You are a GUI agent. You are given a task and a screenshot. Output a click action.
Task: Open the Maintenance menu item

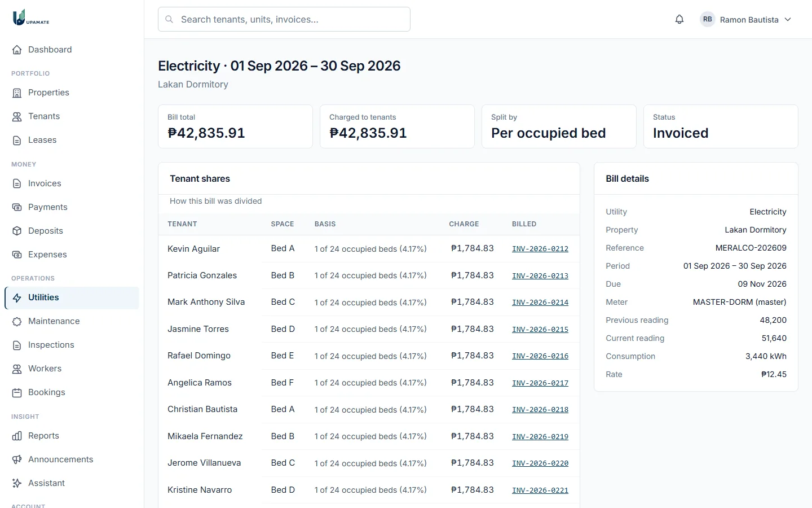click(72, 321)
